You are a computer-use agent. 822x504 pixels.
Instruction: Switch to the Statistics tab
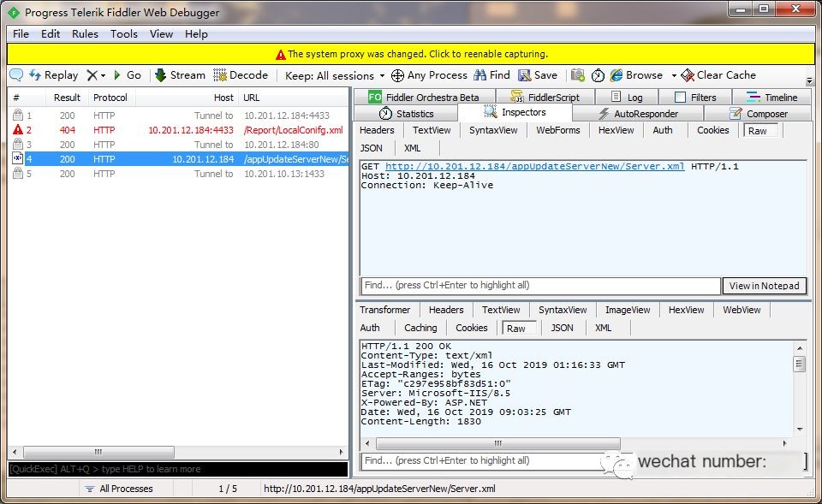[x=406, y=114]
